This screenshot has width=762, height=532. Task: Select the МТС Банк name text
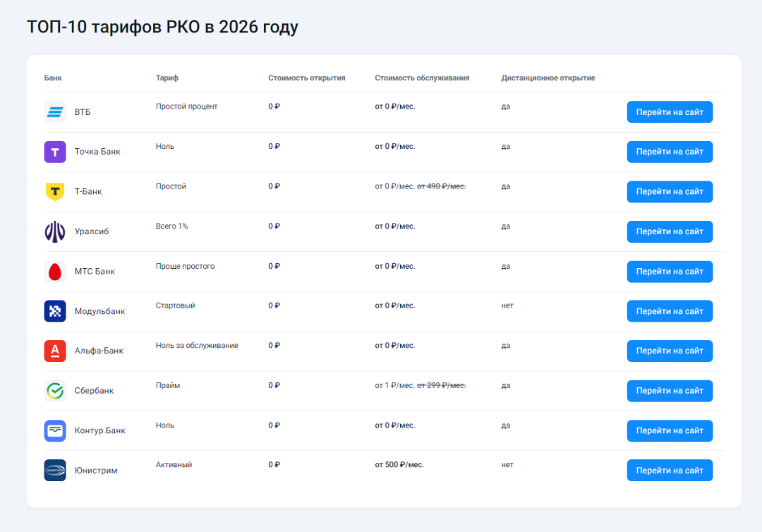pyautogui.click(x=95, y=271)
